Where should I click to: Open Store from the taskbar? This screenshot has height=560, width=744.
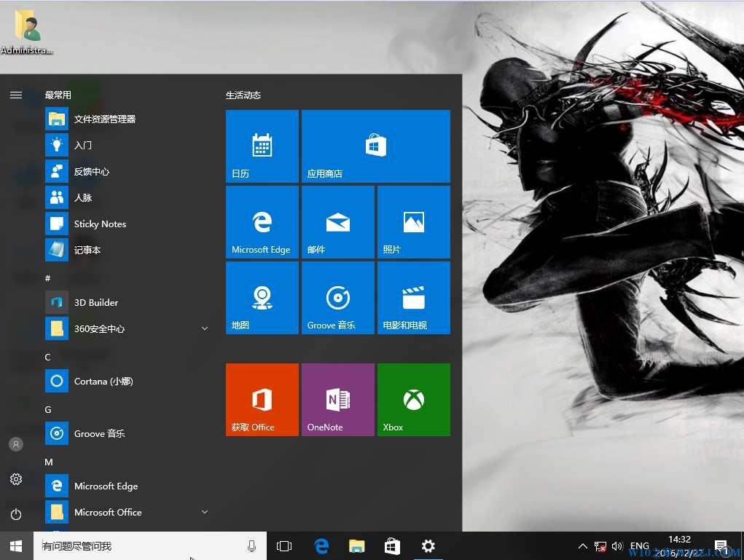point(392,546)
